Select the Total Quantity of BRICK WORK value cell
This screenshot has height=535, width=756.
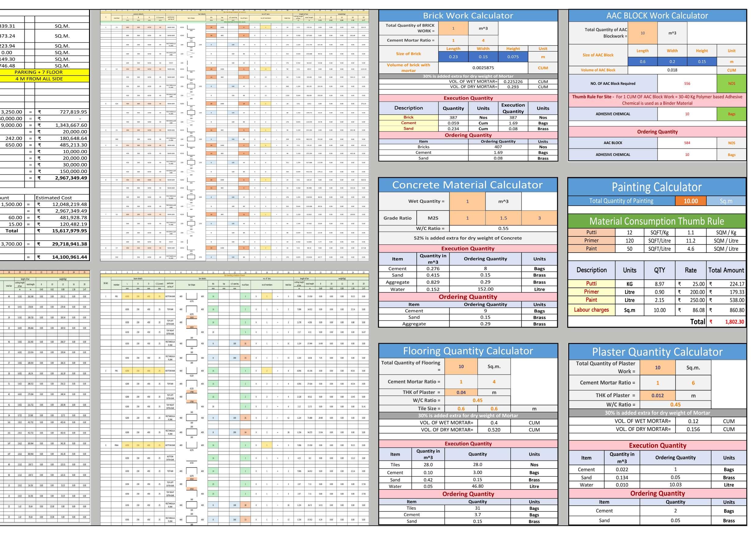(x=453, y=28)
